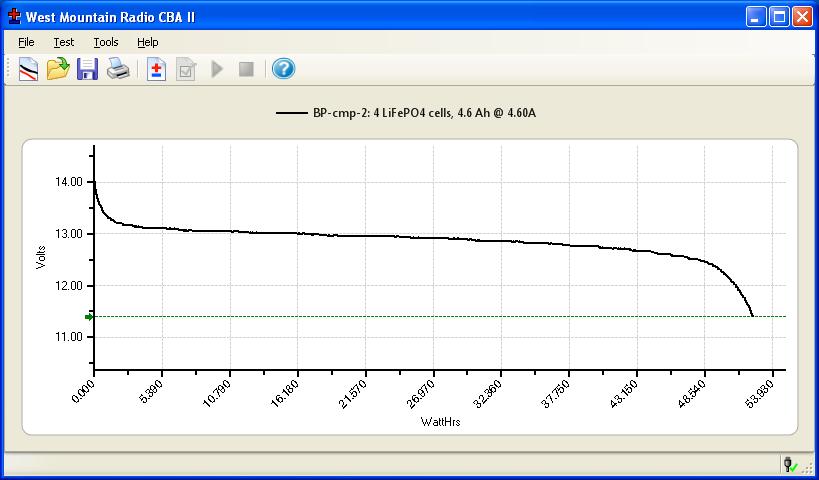Image resolution: width=819 pixels, height=480 pixels.
Task: Click the USB connection status icon
Action: (790, 464)
